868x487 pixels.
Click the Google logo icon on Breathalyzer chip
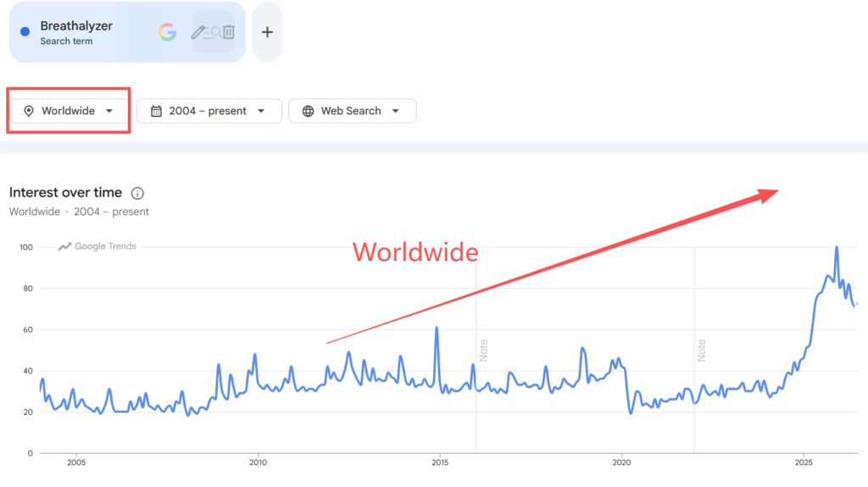(167, 32)
